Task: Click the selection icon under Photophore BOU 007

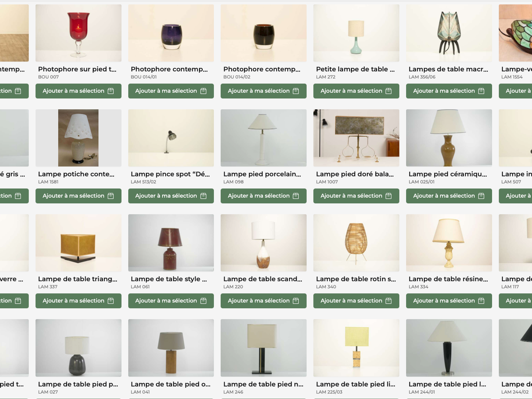Action: (x=111, y=91)
